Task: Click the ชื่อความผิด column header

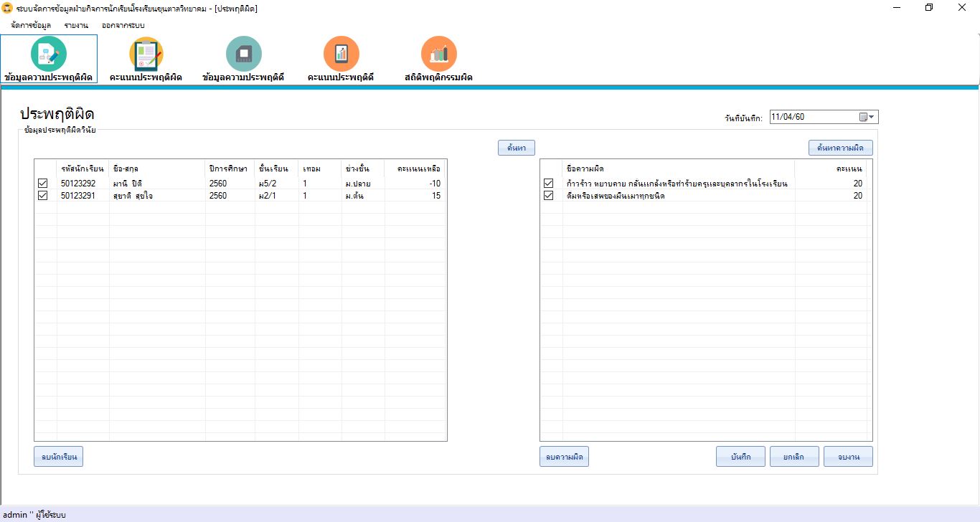Action: [x=679, y=169]
